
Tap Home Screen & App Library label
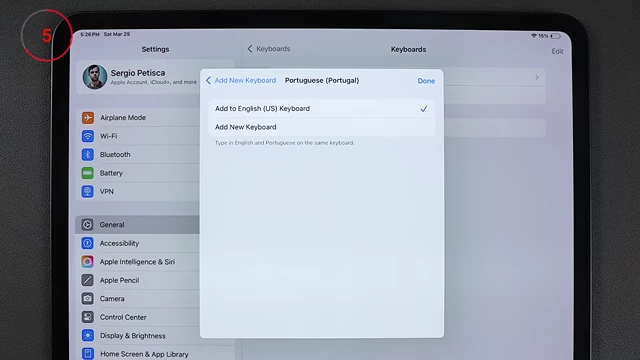click(144, 354)
